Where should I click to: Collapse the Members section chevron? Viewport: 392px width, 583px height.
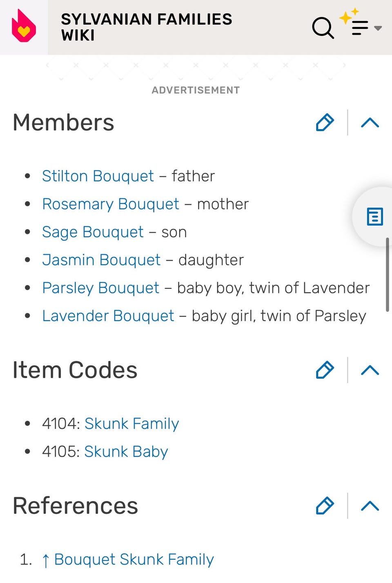[x=370, y=123]
